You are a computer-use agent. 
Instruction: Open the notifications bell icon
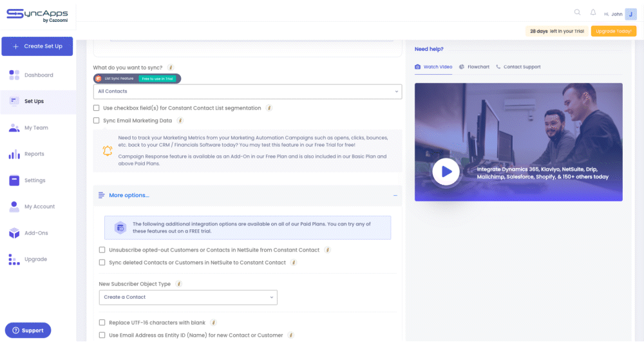pos(593,12)
